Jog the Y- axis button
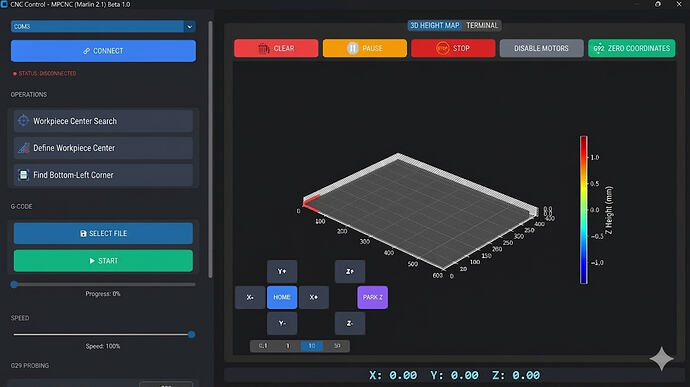The image size is (690, 387). pos(282,323)
